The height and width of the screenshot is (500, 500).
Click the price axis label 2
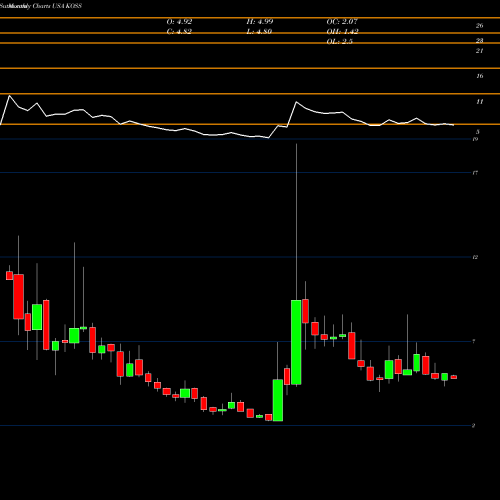click(x=474, y=426)
